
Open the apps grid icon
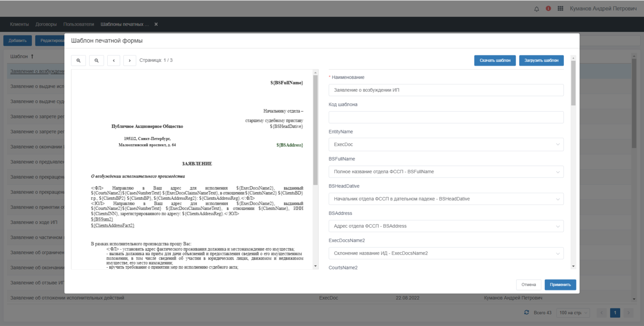click(x=560, y=8)
